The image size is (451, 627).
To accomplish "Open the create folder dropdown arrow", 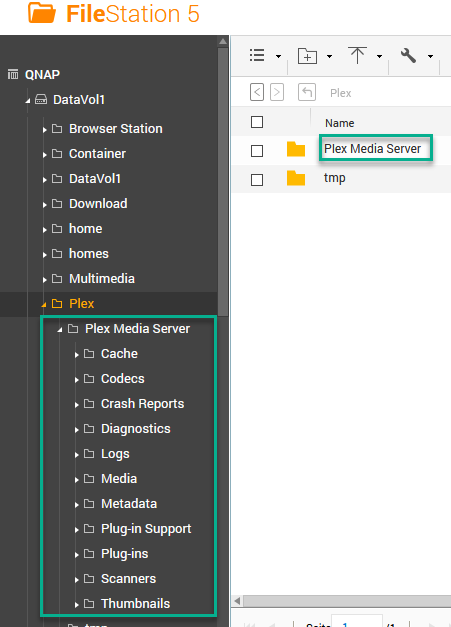I will [x=329, y=56].
